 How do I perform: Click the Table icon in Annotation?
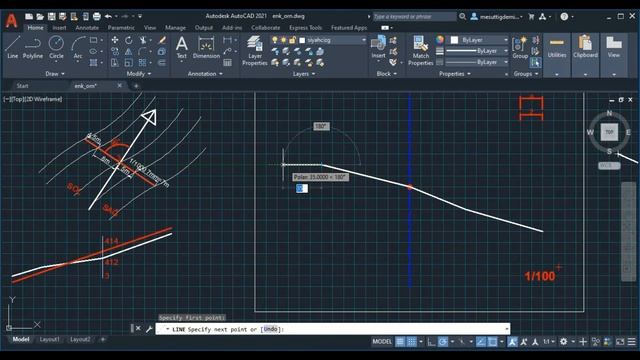pos(227,63)
